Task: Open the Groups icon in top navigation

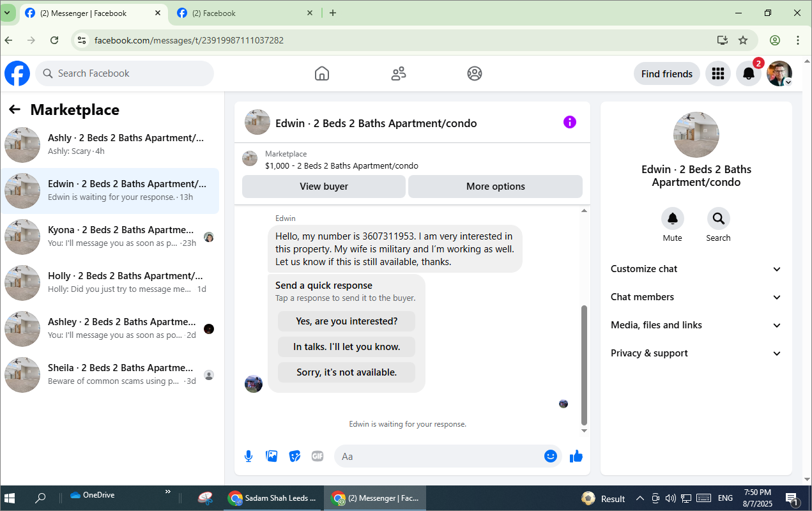Action: pyautogui.click(x=475, y=73)
